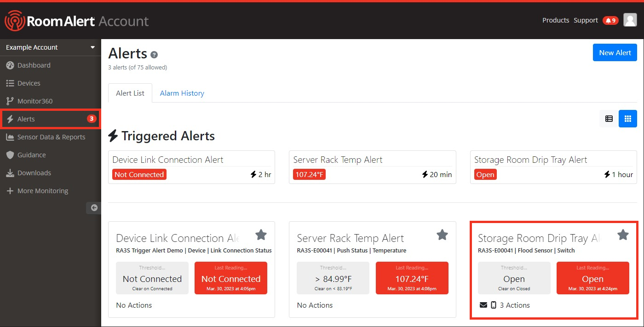The height and width of the screenshot is (327, 644).
Task: Open the user profile avatar icon
Action: 630,20
